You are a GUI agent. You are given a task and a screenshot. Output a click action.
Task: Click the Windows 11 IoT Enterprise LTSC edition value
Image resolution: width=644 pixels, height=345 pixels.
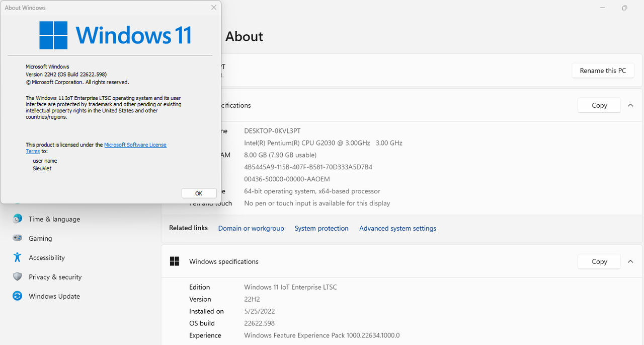[x=290, y=287]
